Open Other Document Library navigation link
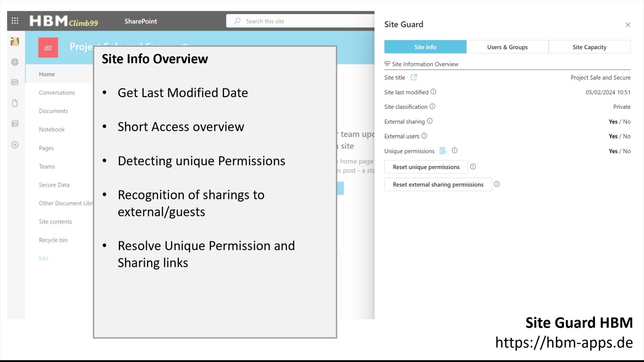This screenshot has height=362, width=644. point(66,203)
